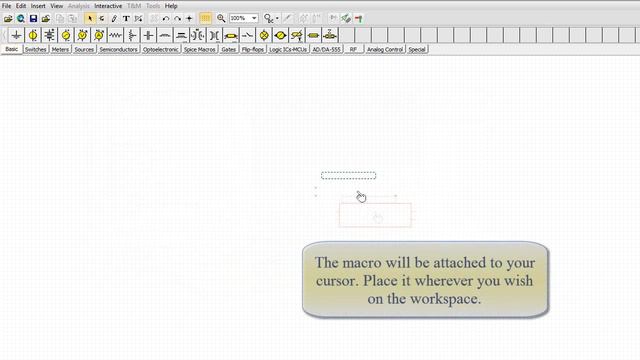640x360 pixels.
Task: Switch to the Flip-flops tab
Action: pos(253,49)
